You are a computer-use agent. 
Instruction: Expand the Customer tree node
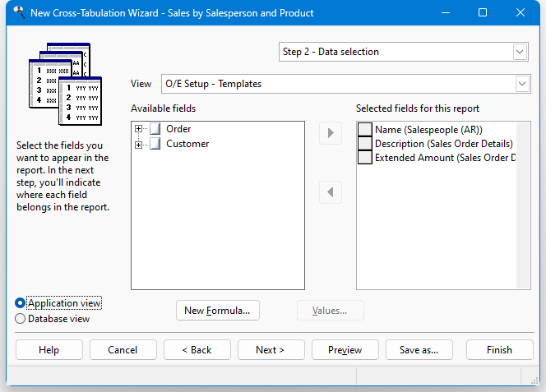point(138,145)
